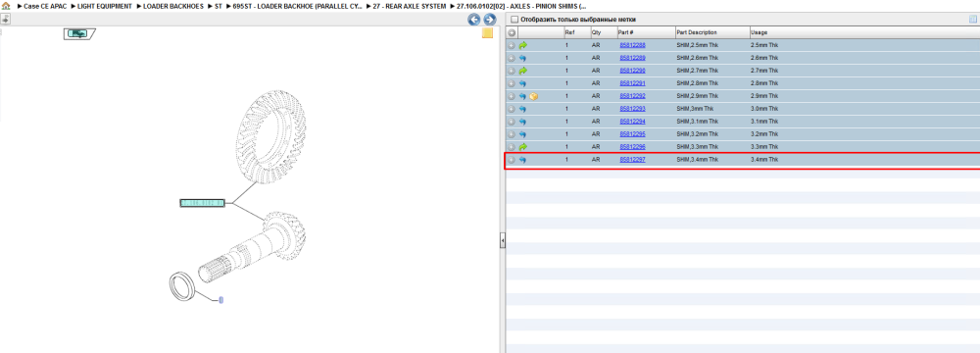Go to the home page icon
This screenshot has width=980, height=353.
coord(6,6)
